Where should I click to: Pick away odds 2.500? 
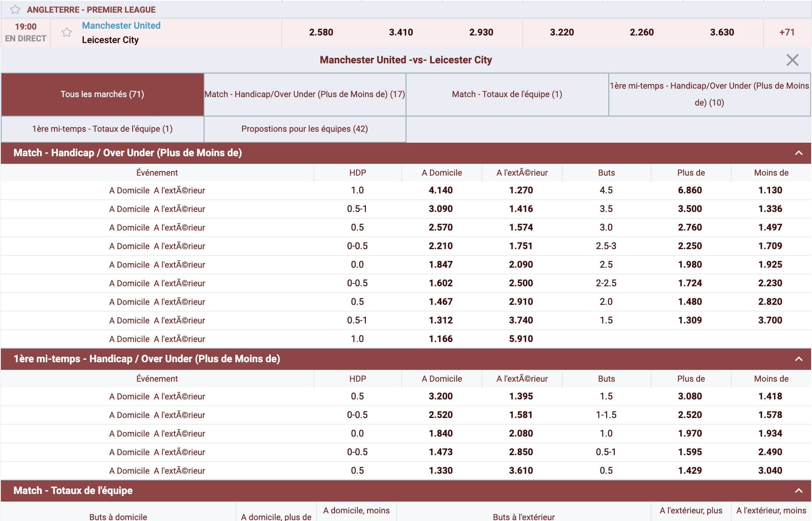[521, 283]
